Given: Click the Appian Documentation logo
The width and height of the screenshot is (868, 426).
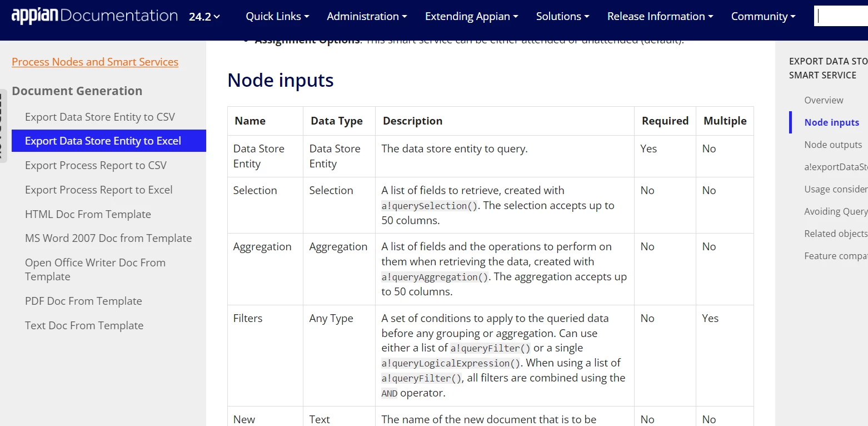Looking at the screenshot, I should tap(94, 16).
